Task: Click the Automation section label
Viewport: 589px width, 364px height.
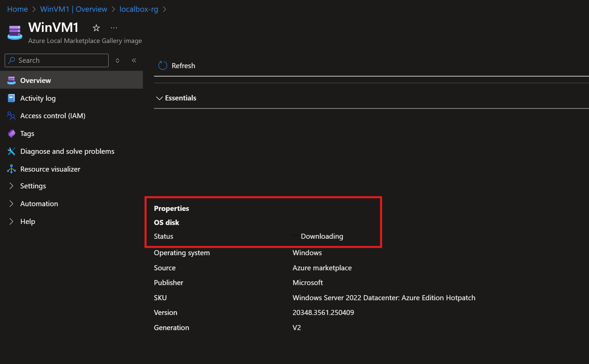Action: (39, 204)
